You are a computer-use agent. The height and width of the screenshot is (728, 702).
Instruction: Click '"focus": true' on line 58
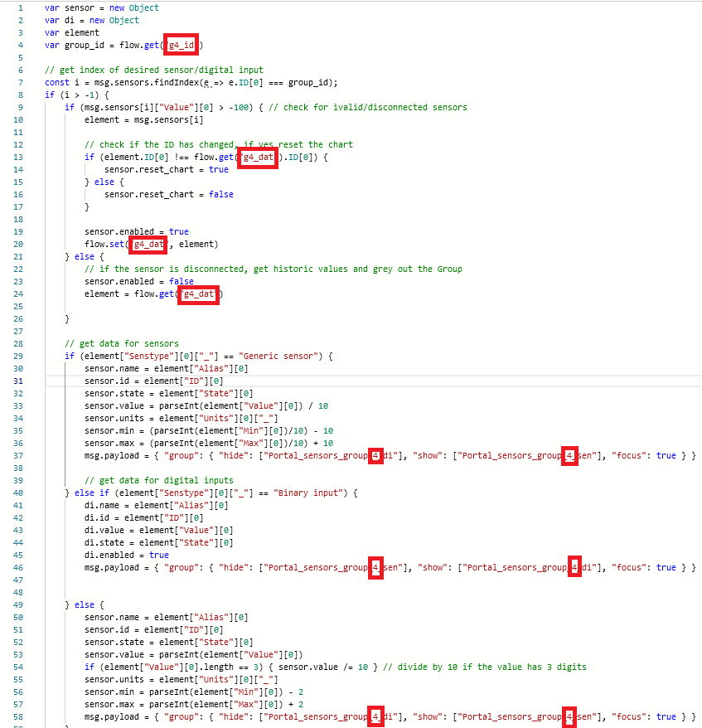[x=644, y=717]
